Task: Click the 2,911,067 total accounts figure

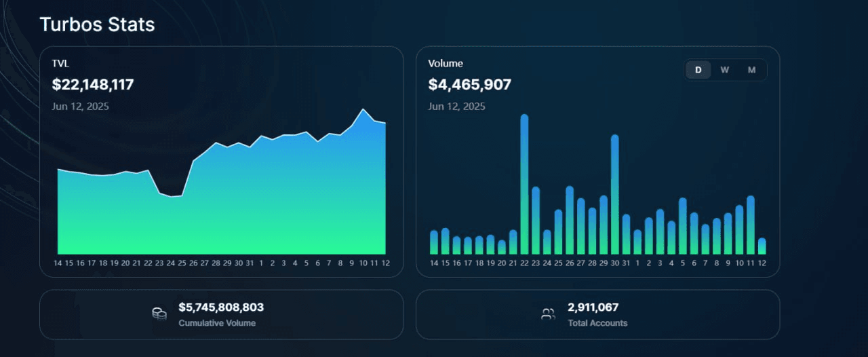Action: 593,307
